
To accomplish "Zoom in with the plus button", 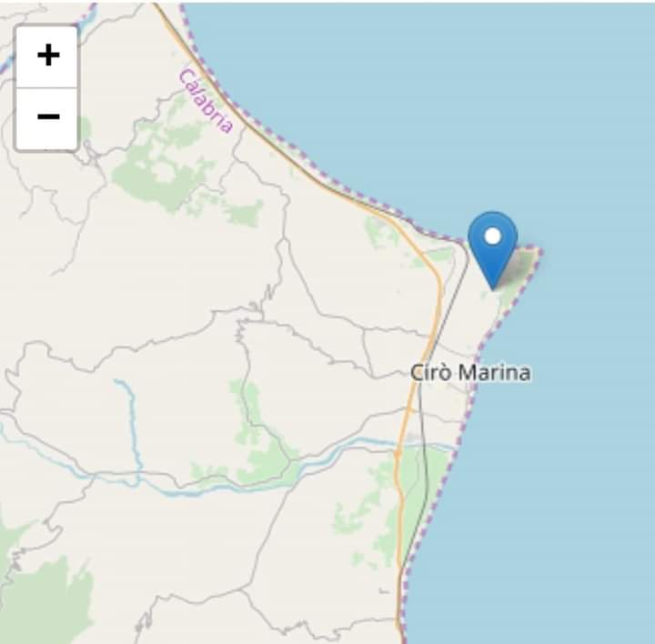I will pyautogui.click(x=46, y=56).
